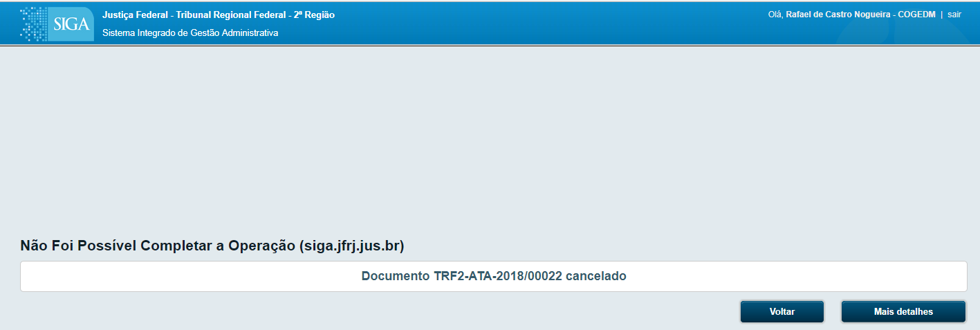The height and width of the screenshot is (330, 980).
Task: Show error info via Mais detalhes
Action: (903, 311)
